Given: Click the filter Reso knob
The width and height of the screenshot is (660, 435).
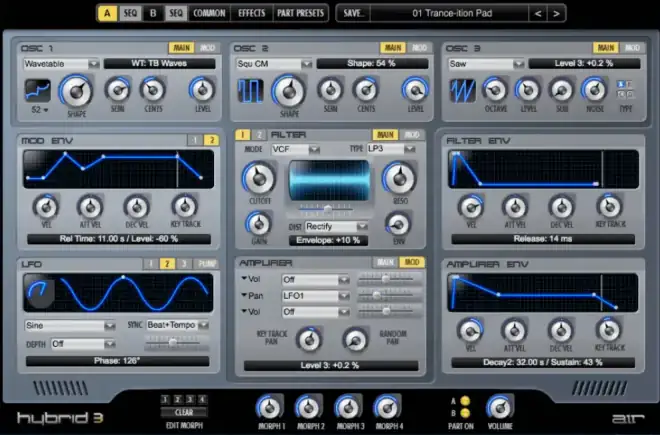Looking at the screenshot, I should pos(397,179).
